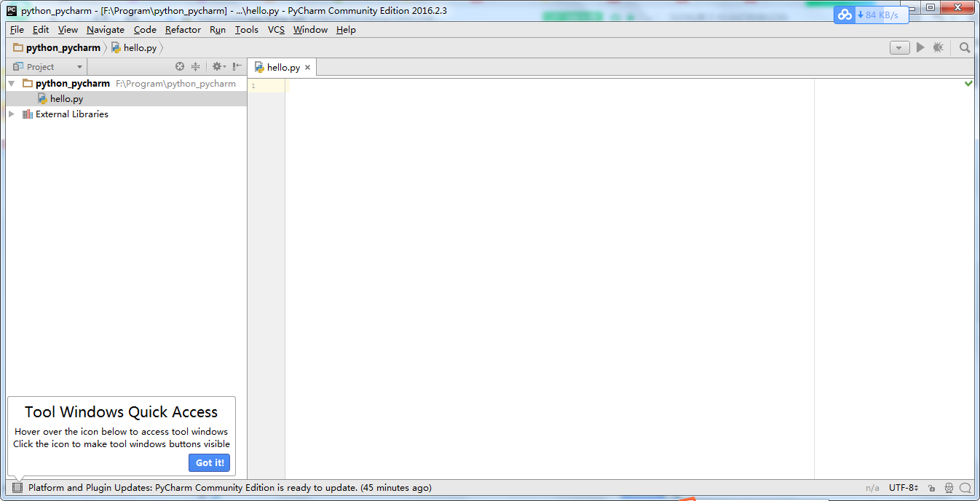980x501 pixels.
Task: Select the hello.py editor tab
Action: click(x=282, y=68)
